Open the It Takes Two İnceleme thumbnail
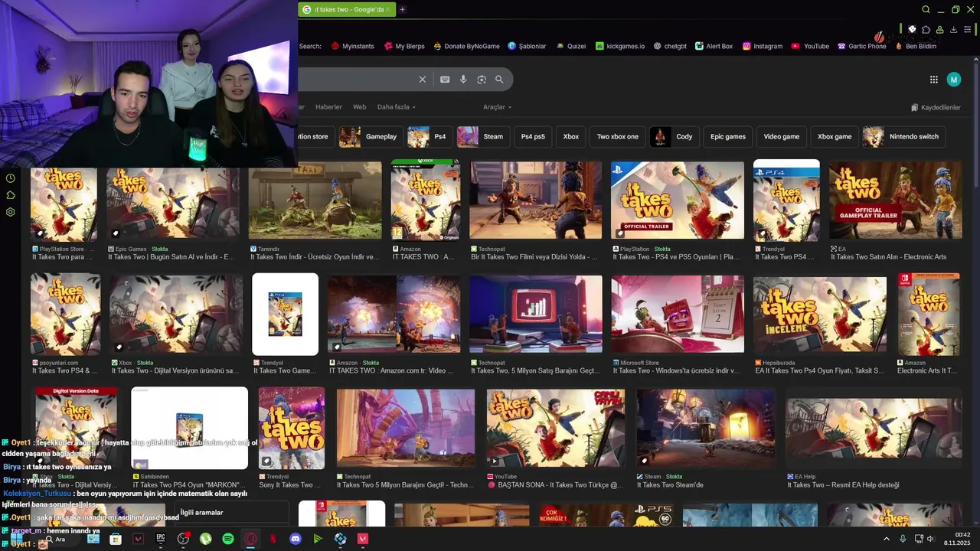This screenshot has height=551, width=980. (x=819, y=315)
